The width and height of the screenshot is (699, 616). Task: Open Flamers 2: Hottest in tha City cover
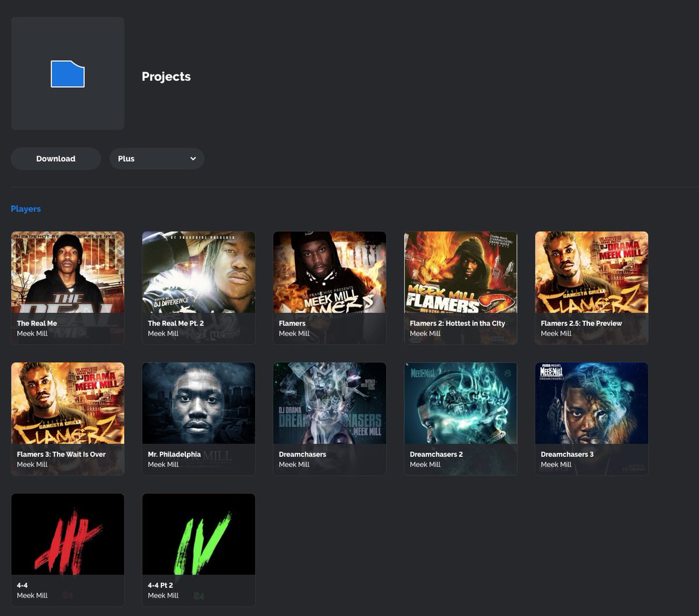(x=461, y=272)
